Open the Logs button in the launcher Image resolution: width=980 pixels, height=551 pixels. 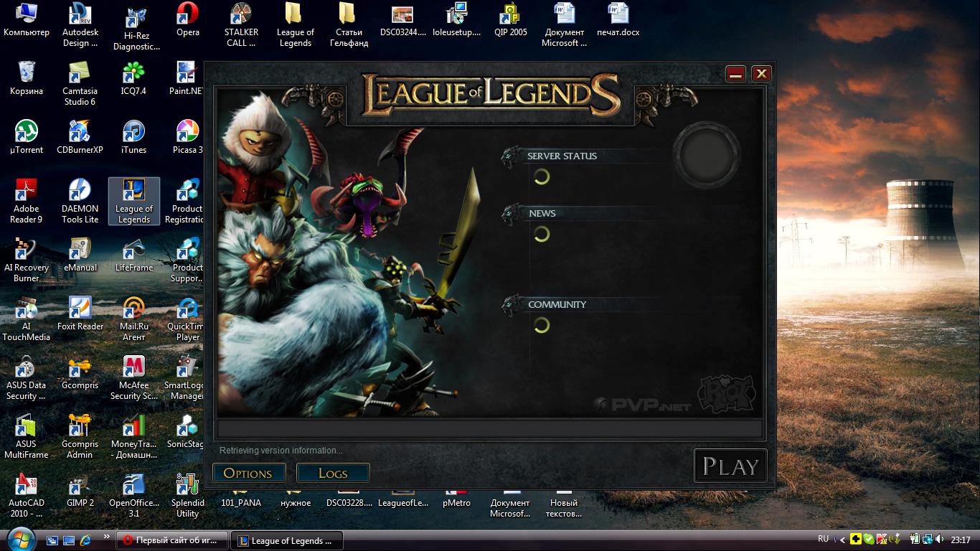(333, 473)
